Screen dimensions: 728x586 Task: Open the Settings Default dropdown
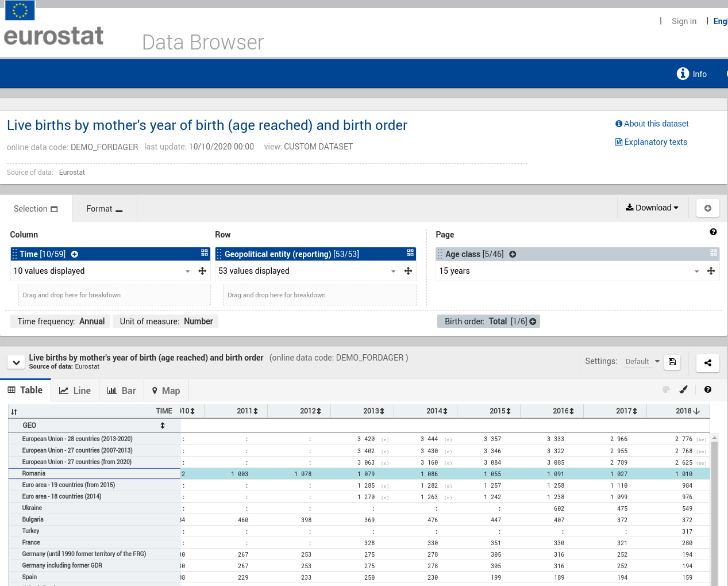pos(642,362)
